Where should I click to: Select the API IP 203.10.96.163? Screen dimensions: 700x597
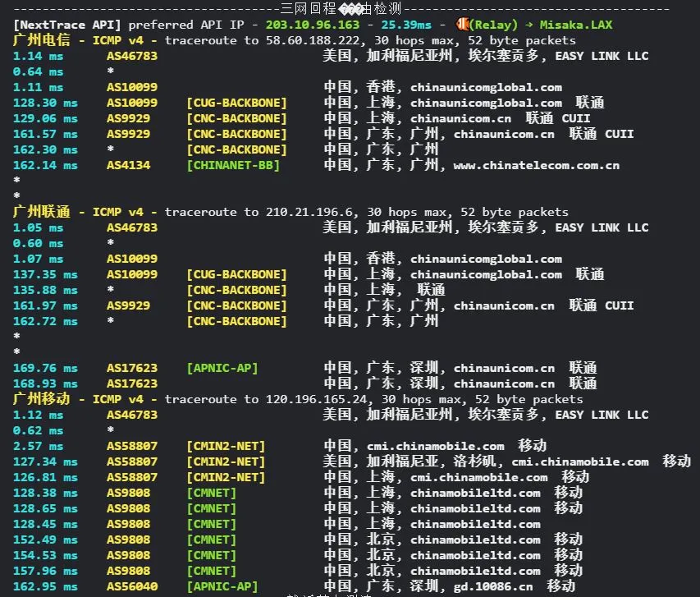tap(313, 25)
